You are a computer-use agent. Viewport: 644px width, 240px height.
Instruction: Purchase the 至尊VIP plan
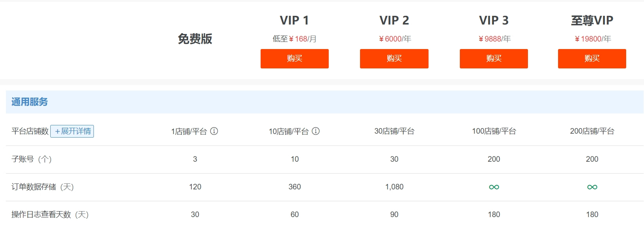pos(592,59)
